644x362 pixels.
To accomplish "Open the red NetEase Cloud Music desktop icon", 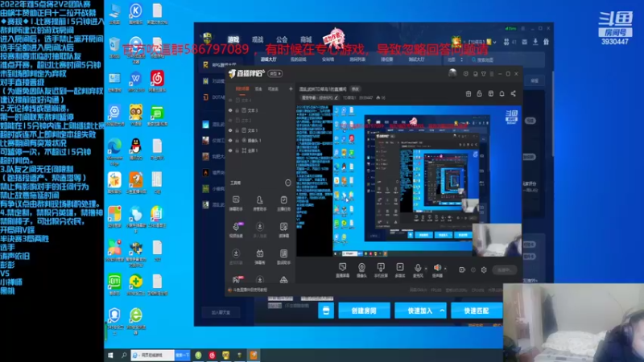I will click(x=157, y=81).
